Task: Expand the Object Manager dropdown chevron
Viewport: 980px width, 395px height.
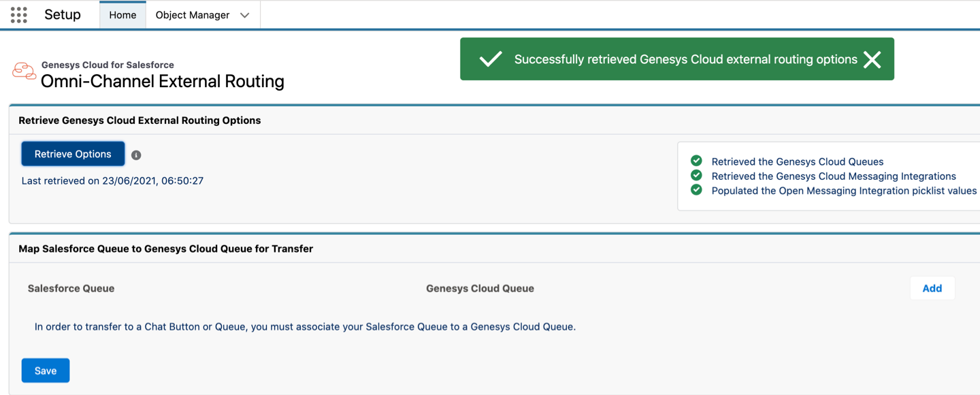Action: (x=244, y=14)
